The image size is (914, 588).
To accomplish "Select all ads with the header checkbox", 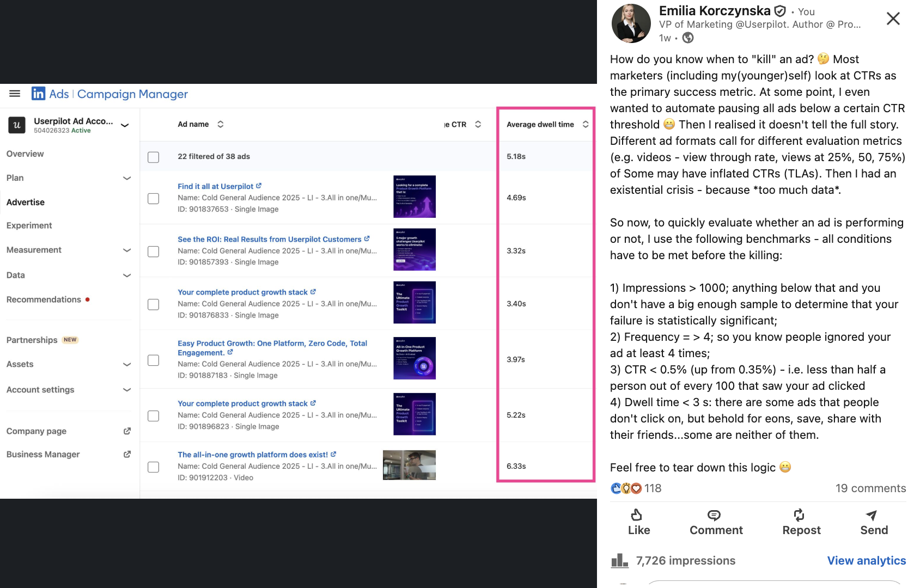I will [153, 157].
